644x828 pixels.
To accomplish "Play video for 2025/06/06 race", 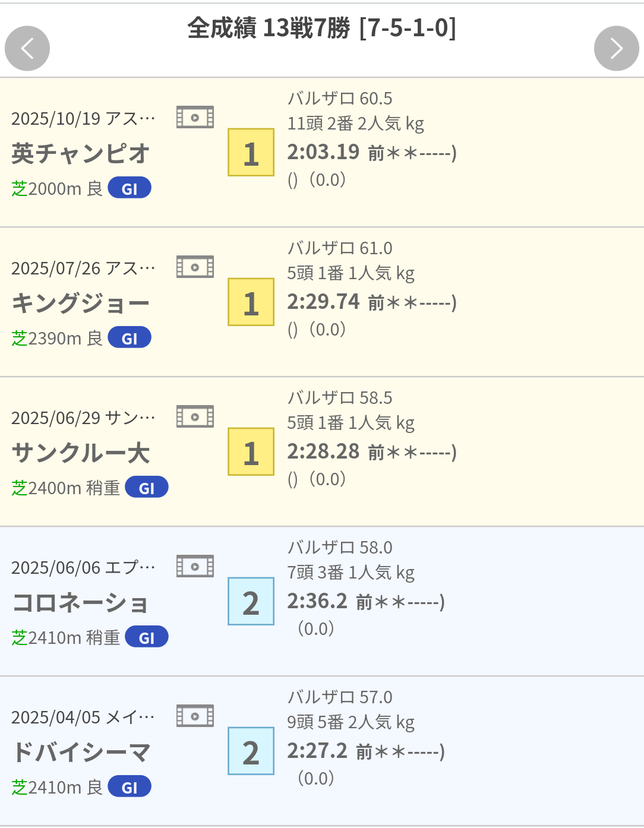I will pyautogui.click(x=195, y=566).
